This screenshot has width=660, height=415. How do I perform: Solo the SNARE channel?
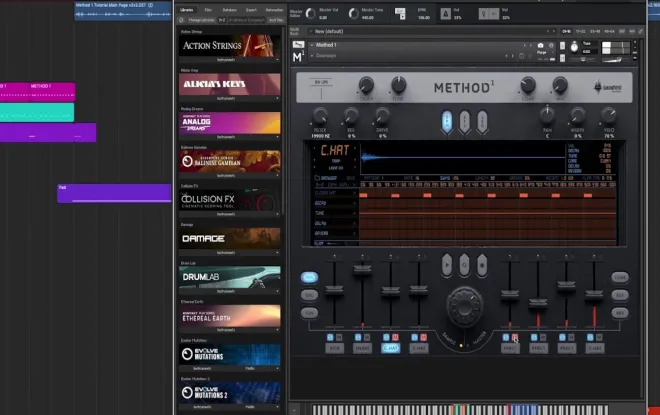pyautogui.click(x=358, y=337)
